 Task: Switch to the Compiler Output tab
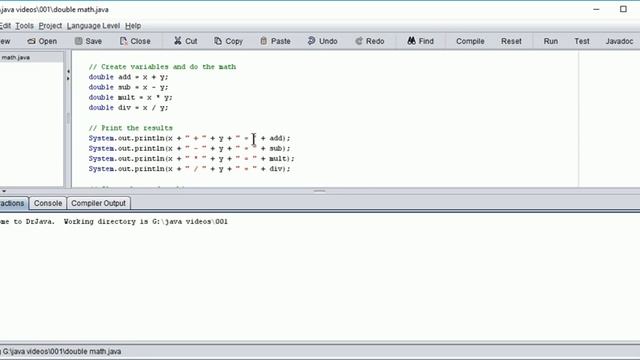tap(98, 203)
